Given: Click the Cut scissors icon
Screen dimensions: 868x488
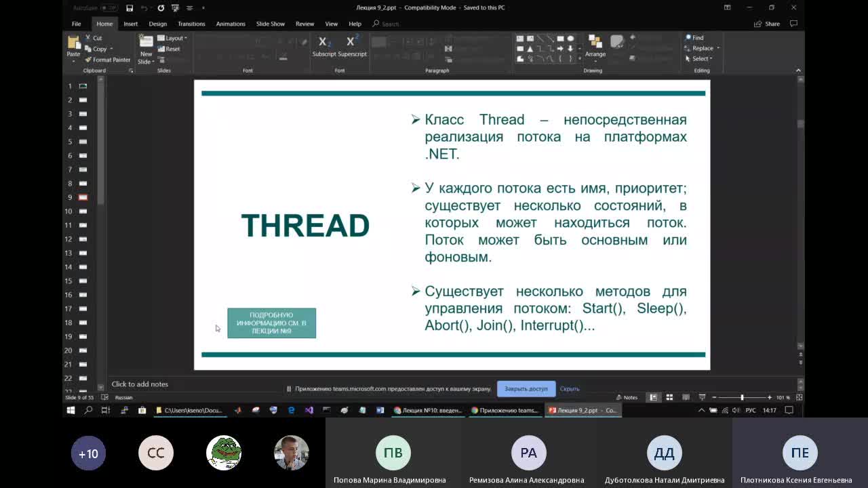Looking at the screenshot, I should 89,38.
